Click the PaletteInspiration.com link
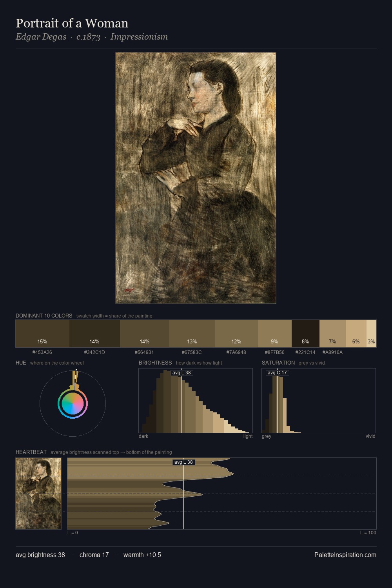 (345, 555)
